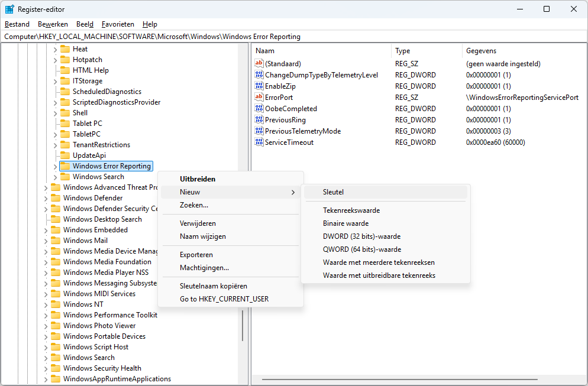Click the ErrorPort string value icon
588x386 pixels.
tap(259, 97)
